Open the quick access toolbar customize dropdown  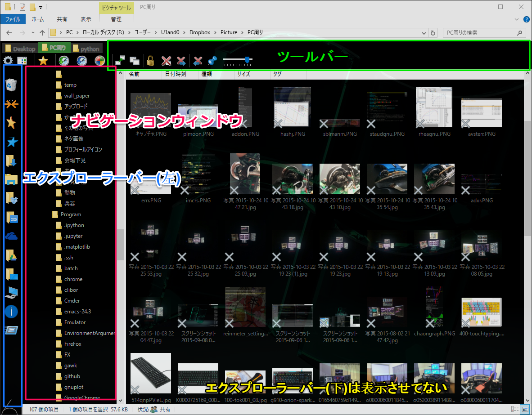click(41, 7)
